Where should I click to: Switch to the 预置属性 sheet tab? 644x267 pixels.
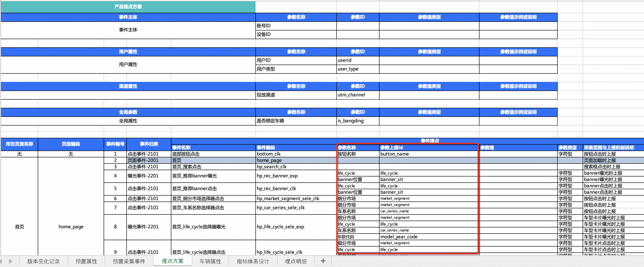86,261
